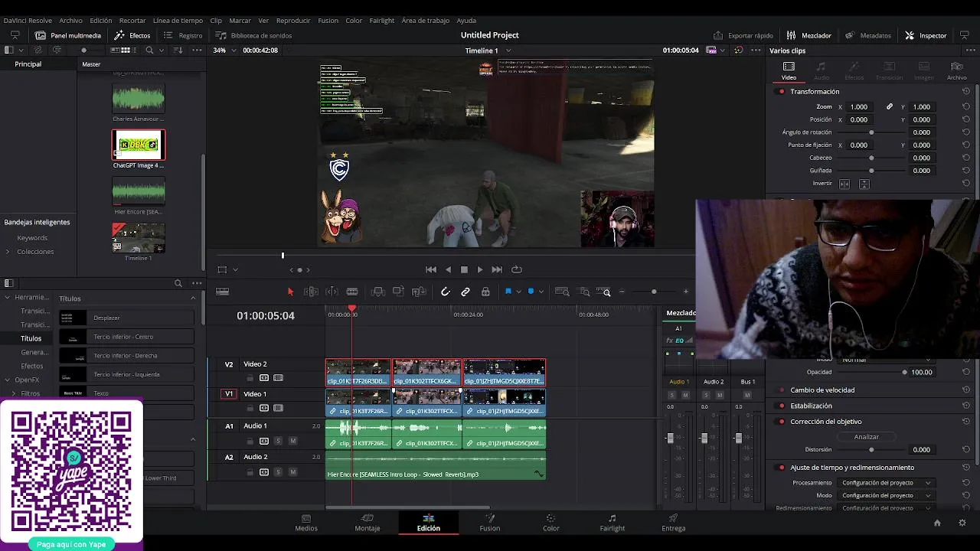Open the effects library search icon
This screenshot has width=980, height=551.
tap(178, 283)
